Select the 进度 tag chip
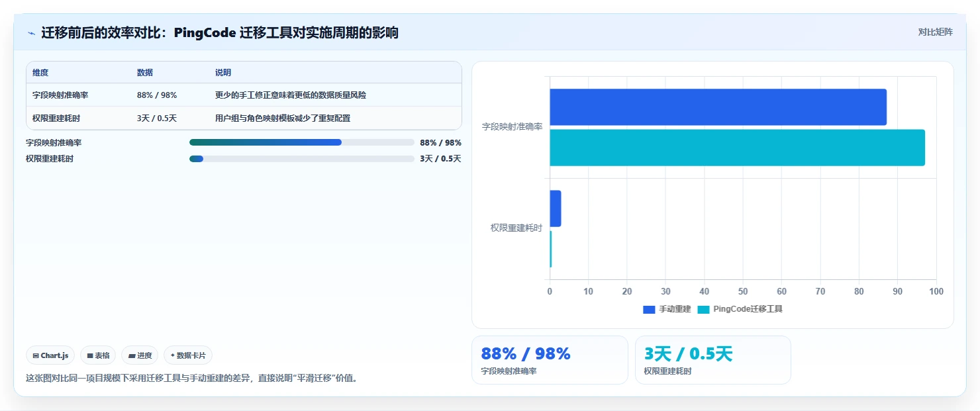 (140, 355)
